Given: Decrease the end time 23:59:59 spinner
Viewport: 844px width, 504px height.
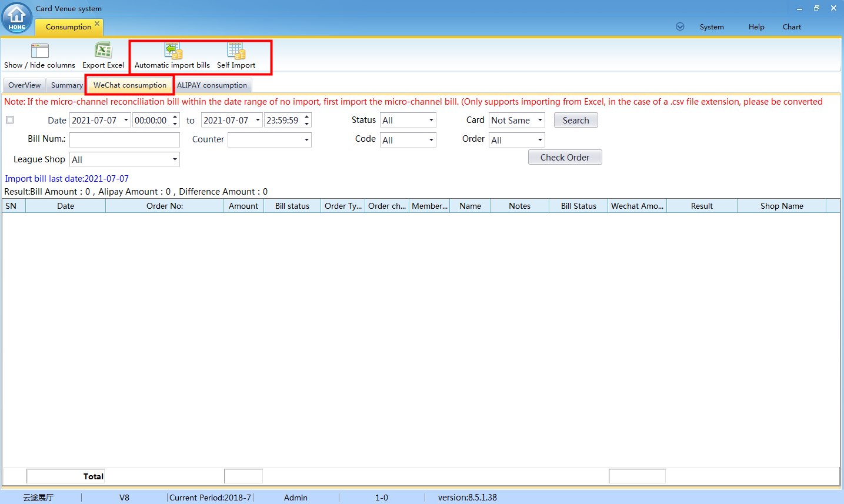Looking at the screenshot, I should 307,124.
